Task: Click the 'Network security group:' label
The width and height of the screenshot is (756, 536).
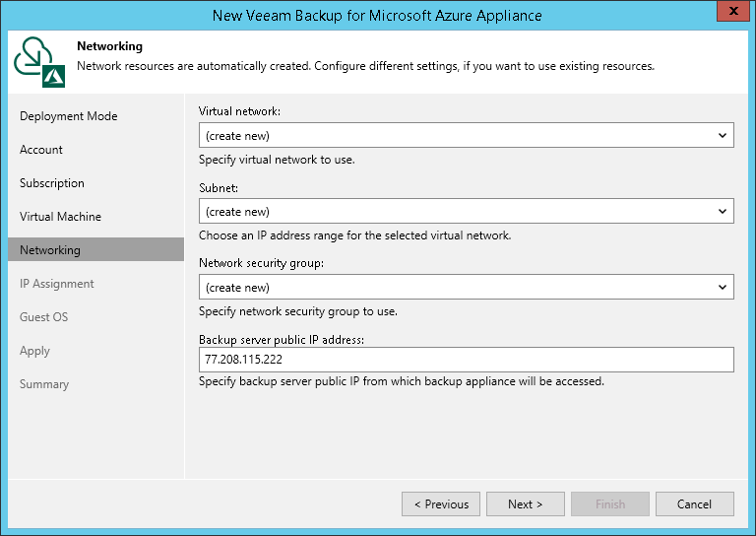Action: 261,263
